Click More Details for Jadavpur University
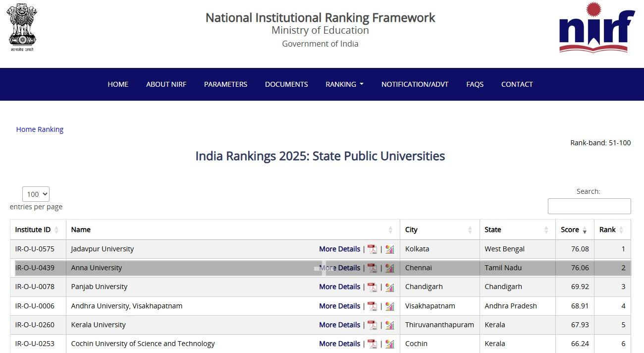 point(339,249)
